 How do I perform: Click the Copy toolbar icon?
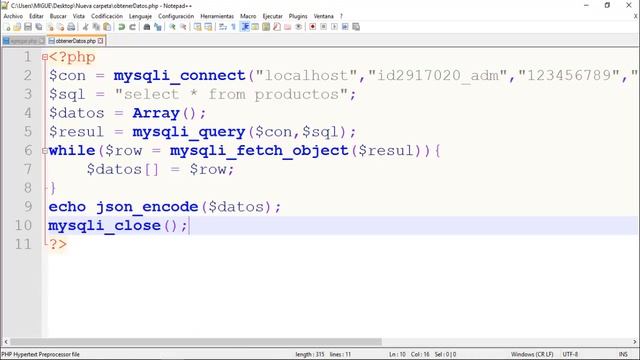click(x=96, y=27)
